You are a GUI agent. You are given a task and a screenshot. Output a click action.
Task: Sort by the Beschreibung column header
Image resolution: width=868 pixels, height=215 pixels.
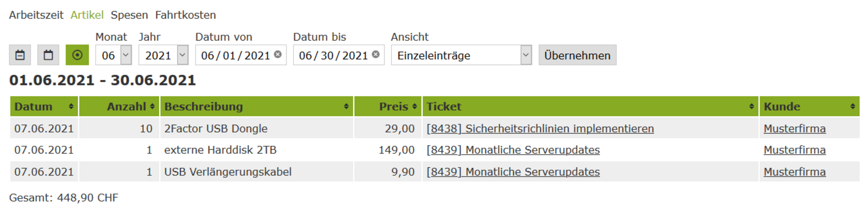pyautogui.click(x=257, y=106)
